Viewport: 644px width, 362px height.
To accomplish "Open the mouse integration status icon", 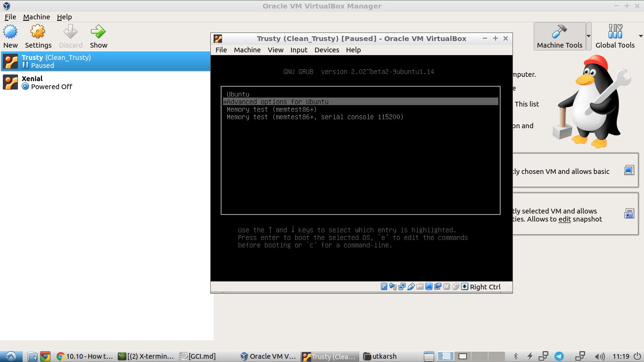I will pos(455,286).
